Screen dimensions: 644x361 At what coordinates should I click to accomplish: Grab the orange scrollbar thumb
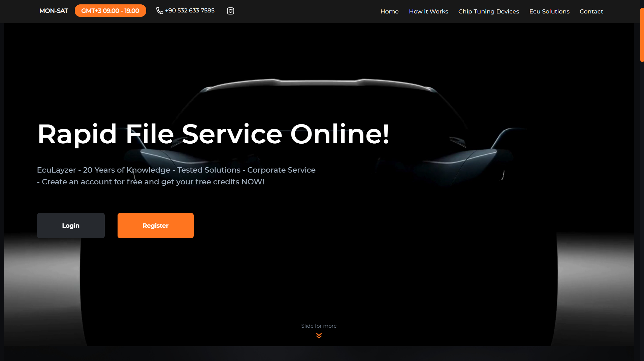click(642, 35)
